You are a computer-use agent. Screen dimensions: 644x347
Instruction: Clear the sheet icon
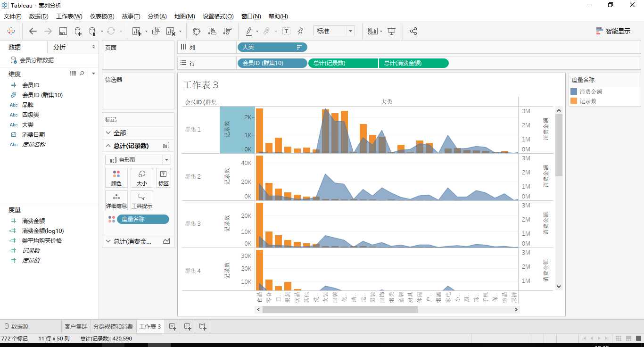[x=171, y=32]
